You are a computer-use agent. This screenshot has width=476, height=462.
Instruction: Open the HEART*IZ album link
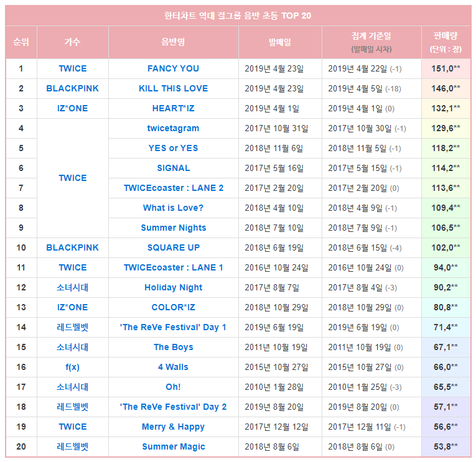[174, 108]
